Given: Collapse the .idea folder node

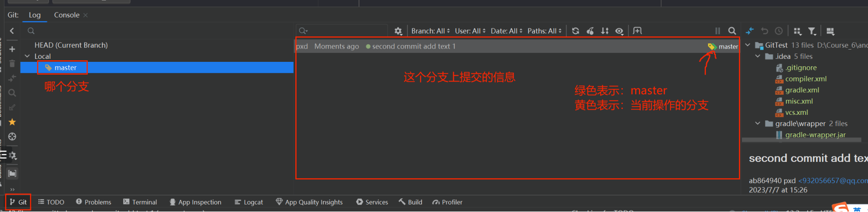Looking at the screenshot, I should coord(758,56).
